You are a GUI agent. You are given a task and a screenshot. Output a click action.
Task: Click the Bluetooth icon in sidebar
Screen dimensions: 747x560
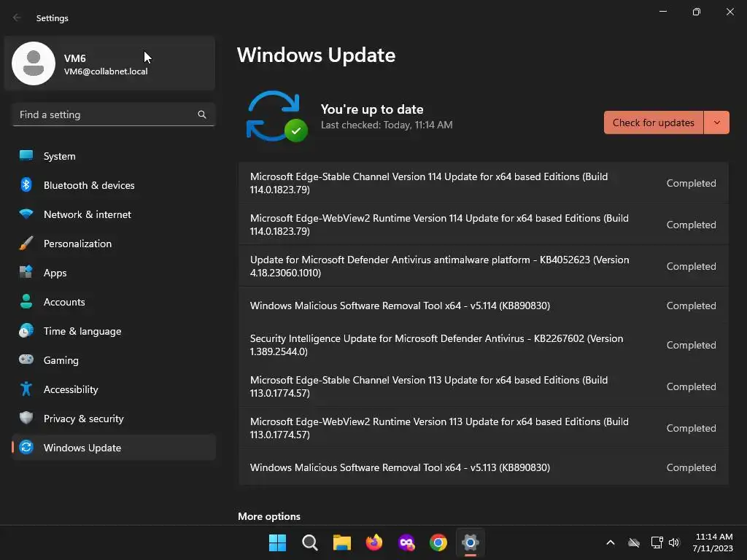tap(26, 184)
